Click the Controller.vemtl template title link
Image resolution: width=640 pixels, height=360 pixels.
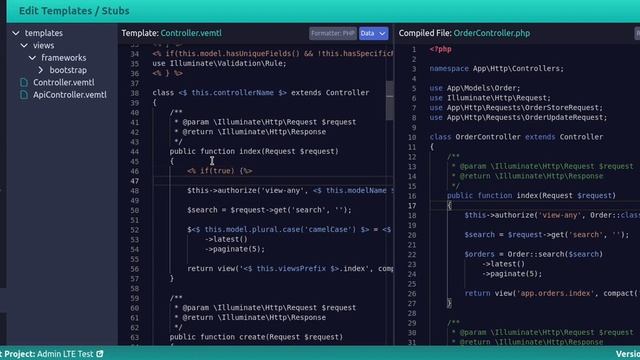coord(191,33)
